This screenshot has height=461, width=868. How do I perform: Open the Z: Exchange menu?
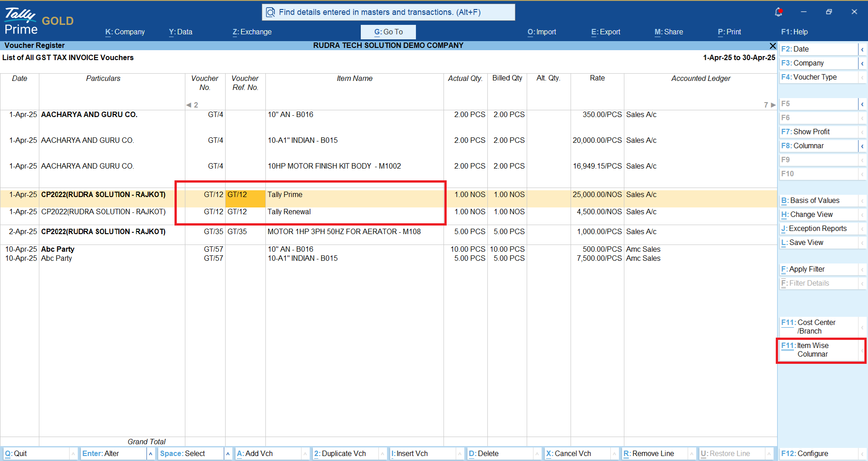pyautogui.click(x=252, y=32)
